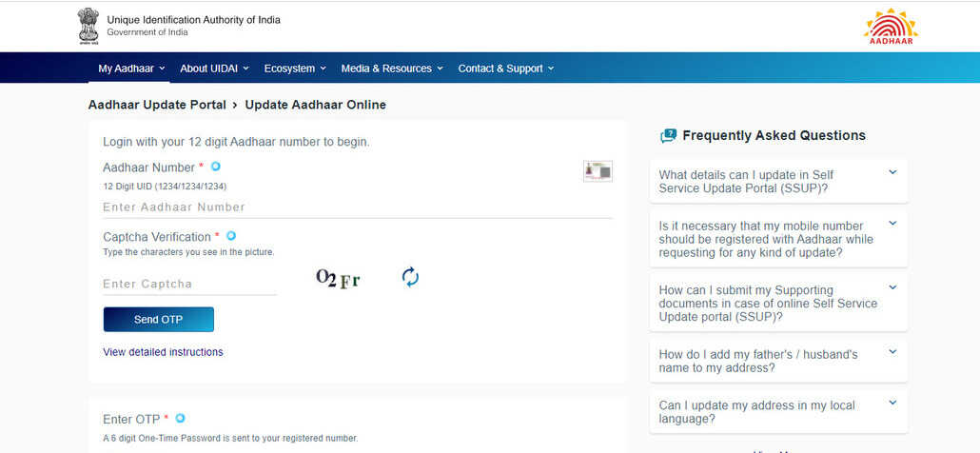Click the Aadhaar sun logo
This screenshot has width=980, height=453.
pos(891,27)
